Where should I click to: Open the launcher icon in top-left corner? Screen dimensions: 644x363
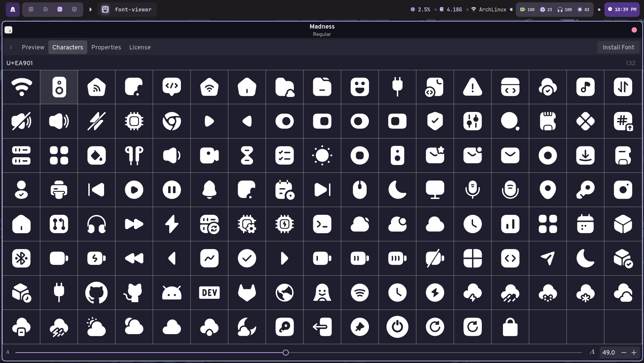[x=13, y=9]
